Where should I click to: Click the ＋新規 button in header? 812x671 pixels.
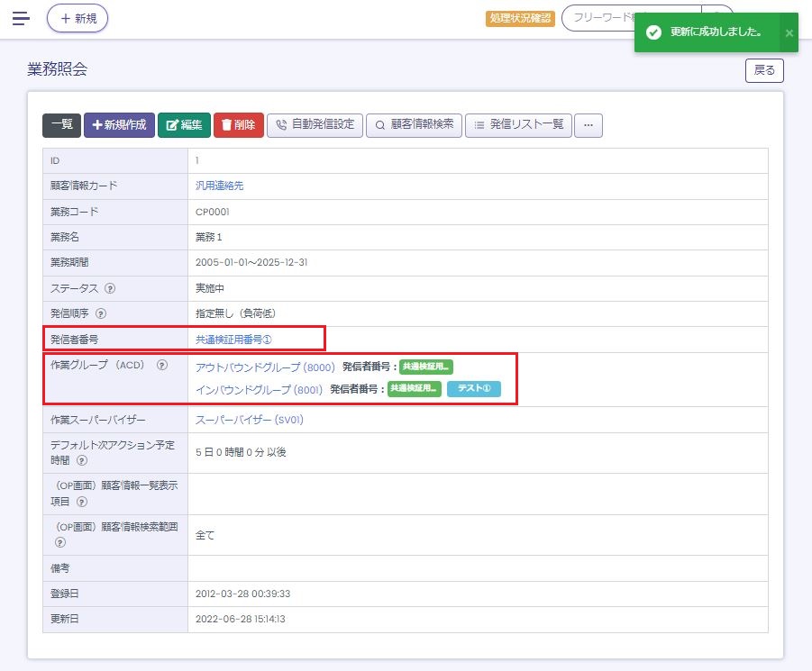click(78, 18)
